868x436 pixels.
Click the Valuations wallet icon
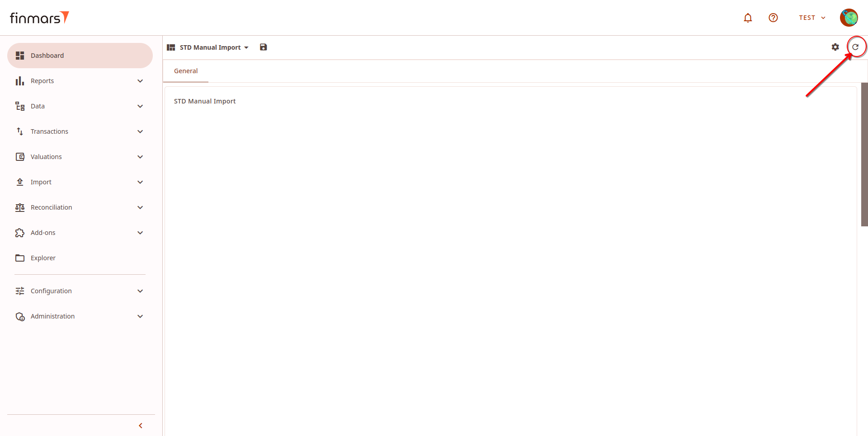[x=20, y=157]
